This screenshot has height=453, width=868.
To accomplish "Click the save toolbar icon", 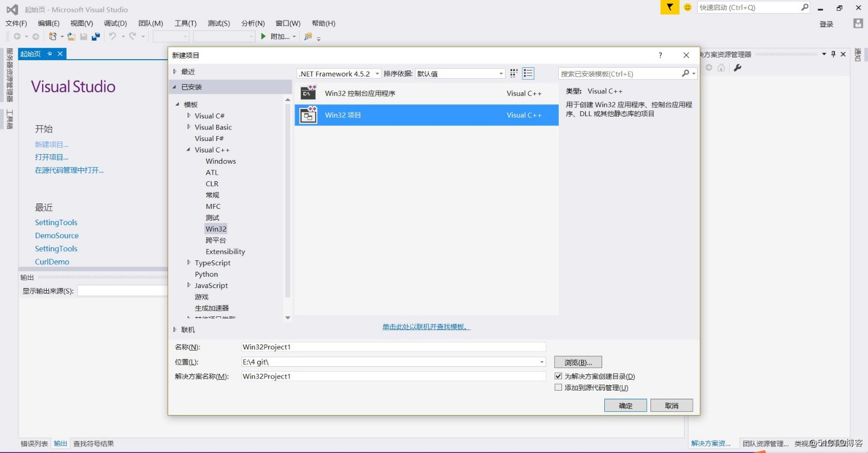I will 84,36.
